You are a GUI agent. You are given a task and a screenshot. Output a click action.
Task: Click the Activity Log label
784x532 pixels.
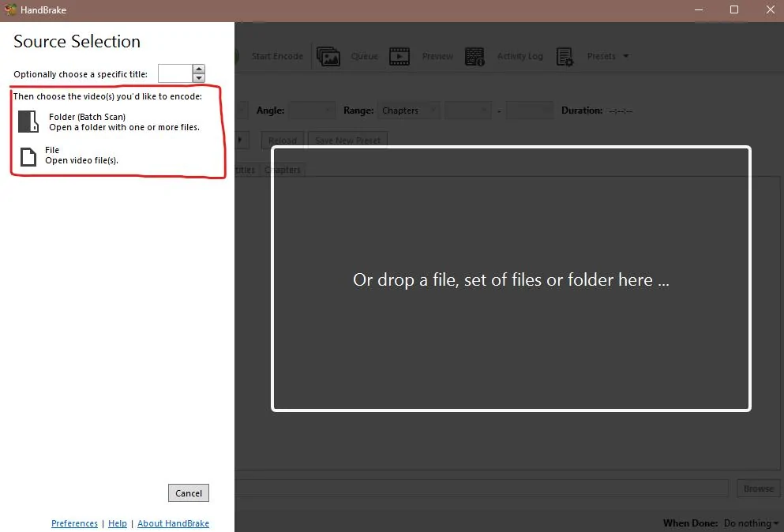[x=520, y=56]
